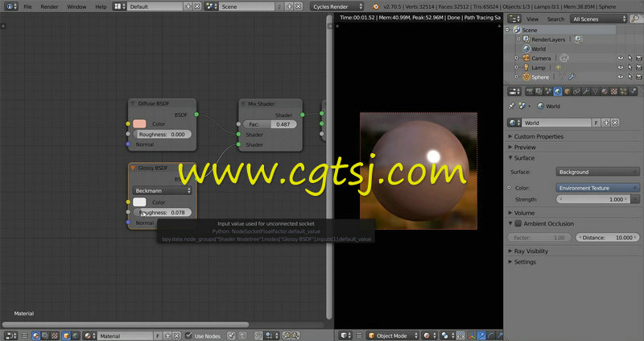644x341 pixels.
Task: Toggle Sphere renderability camera icon
Action: coord(639,77)
